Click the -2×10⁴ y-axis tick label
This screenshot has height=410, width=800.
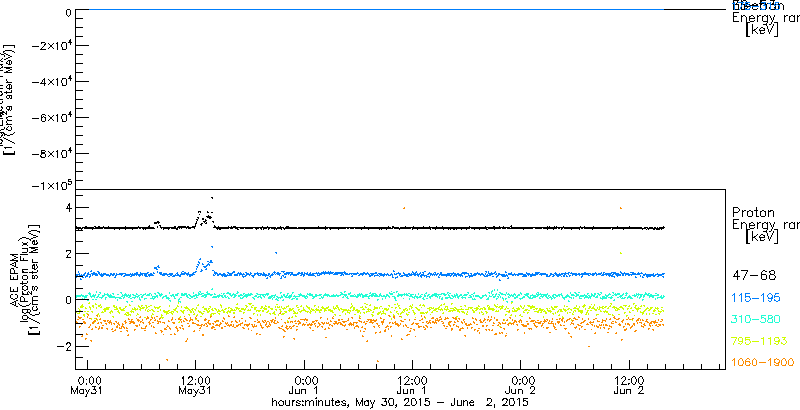pos(50,46)
